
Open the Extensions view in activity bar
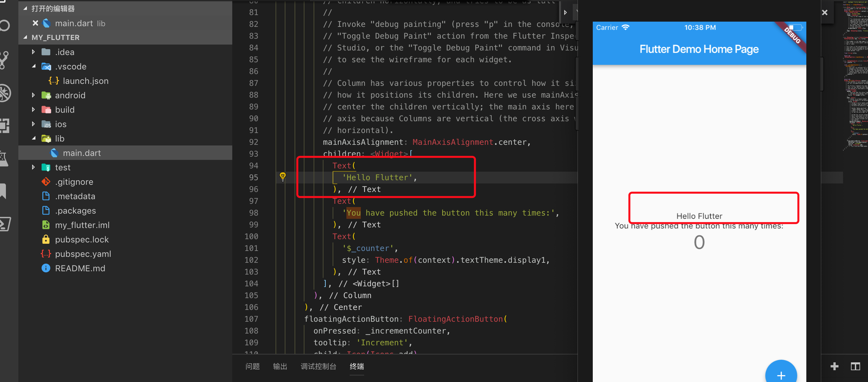pyautogui.click(x=5, y=125)
